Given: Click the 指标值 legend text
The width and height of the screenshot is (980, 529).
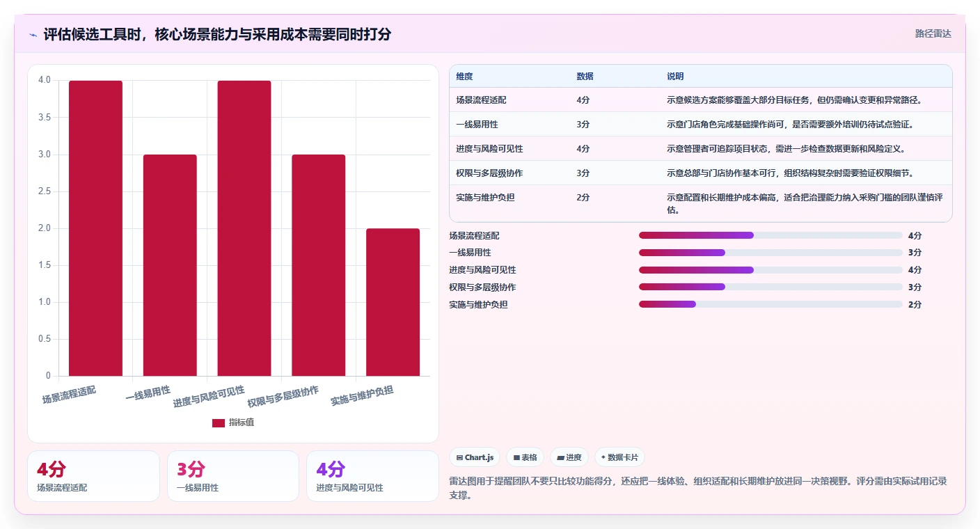Looking at the screenshot, I should click(242, 423).
